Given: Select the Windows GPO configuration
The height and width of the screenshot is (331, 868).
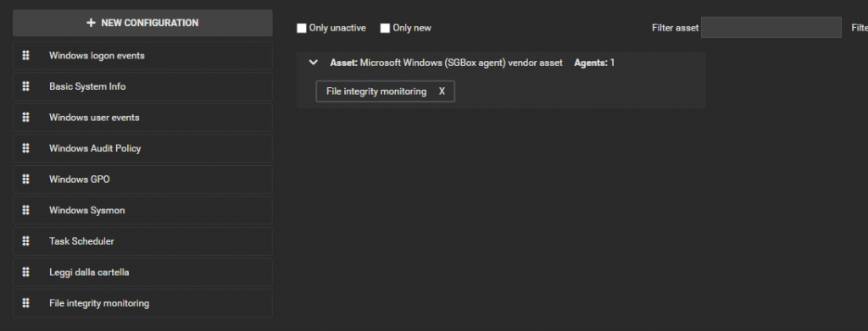Looking at the screenshot, I should pos(142,179).
